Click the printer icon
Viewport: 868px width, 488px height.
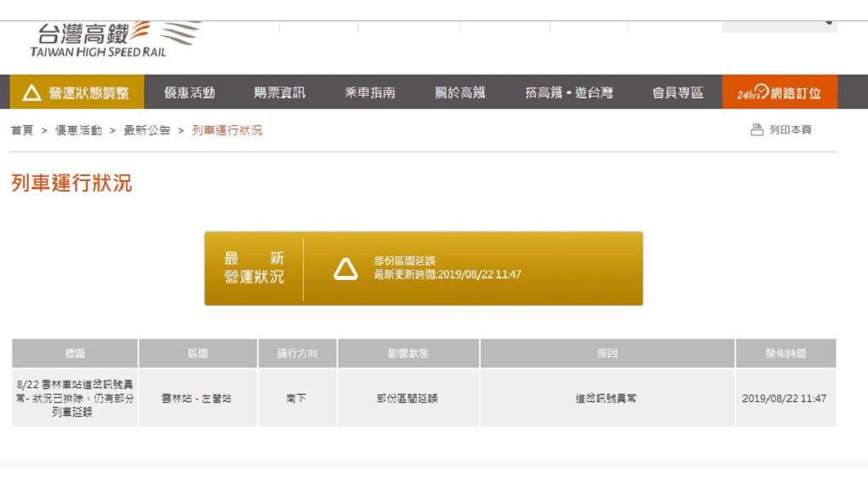757,129
